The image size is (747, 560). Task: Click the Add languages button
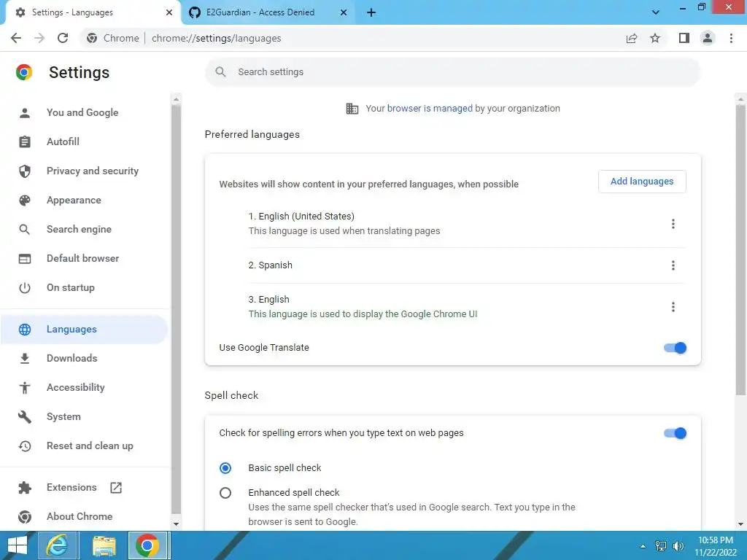642,182
